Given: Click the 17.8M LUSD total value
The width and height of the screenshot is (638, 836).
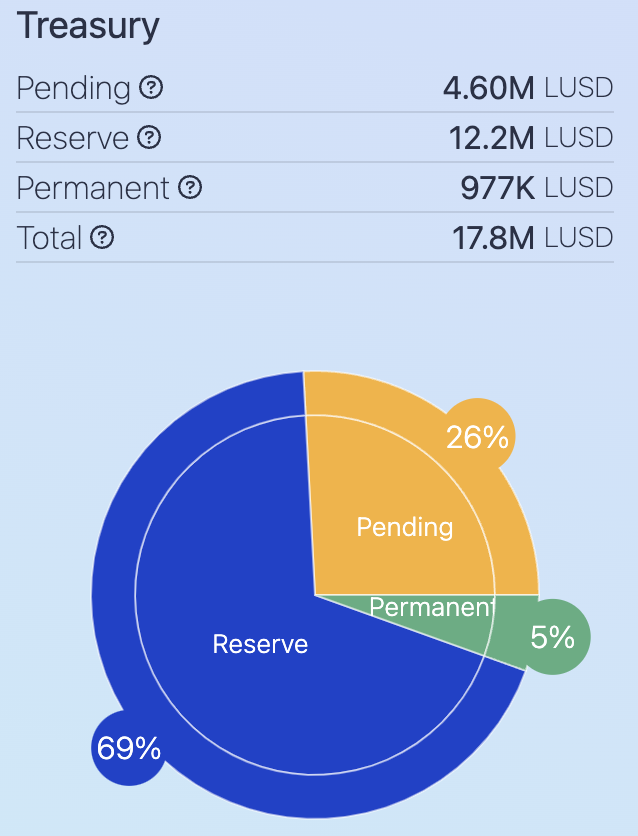Looking at the screenshot, I should point(530,238).
